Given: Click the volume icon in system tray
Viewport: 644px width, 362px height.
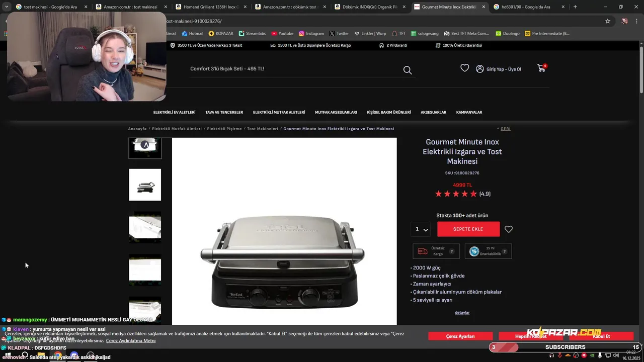Looking at the screenshot, I should pyautogui.click(x=615, y=355).
